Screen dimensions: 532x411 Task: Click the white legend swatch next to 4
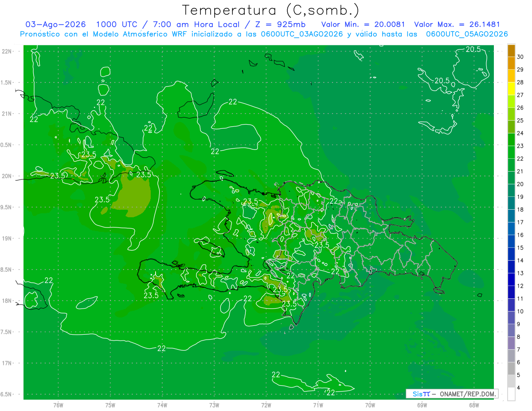click(x=511, y=394)
